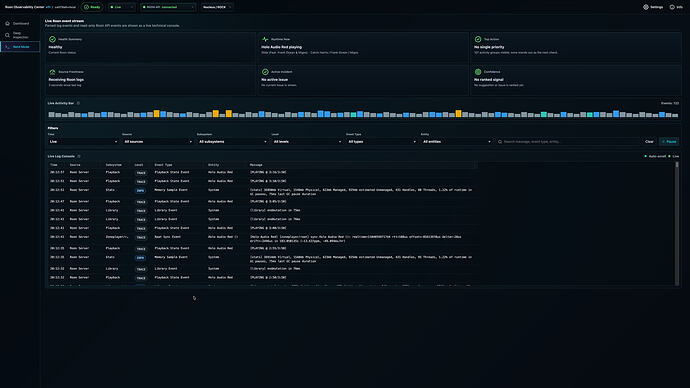Screen dimensions: 690x388
Task: Click the Events count badge
Action: [670, 103]
